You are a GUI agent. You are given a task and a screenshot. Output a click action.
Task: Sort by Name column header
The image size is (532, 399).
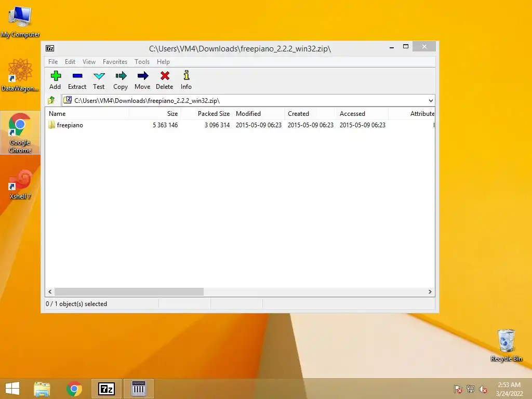(87, 114)
